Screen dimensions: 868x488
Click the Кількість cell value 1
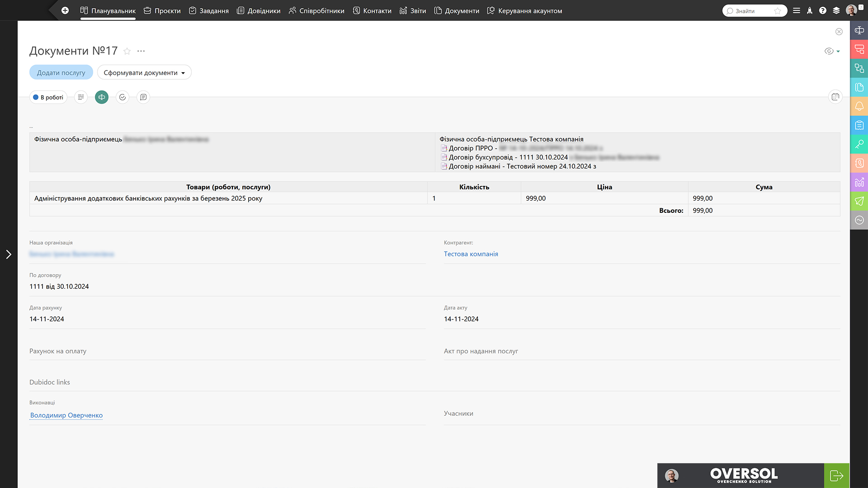point(474,198)
